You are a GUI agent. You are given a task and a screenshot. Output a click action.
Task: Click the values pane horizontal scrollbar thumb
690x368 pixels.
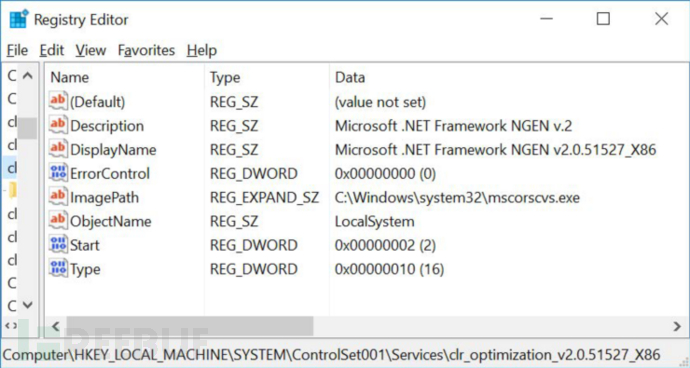pyautogui.click(x=190, y=326)
